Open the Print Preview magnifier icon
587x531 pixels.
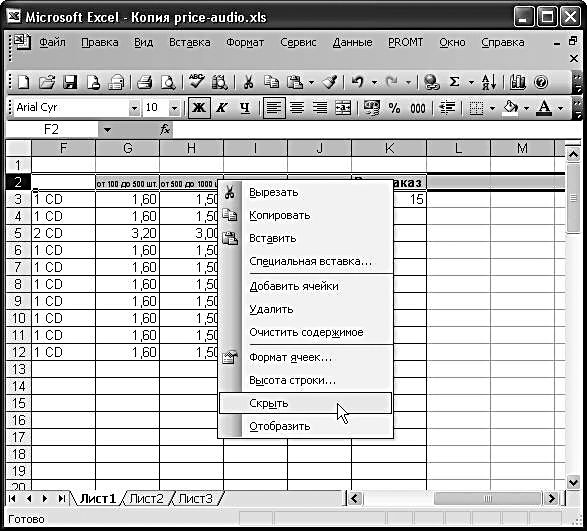[168, 82]
